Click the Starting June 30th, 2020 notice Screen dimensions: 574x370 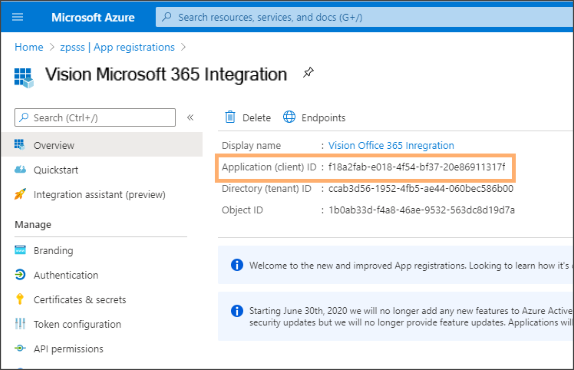(396, 317)
